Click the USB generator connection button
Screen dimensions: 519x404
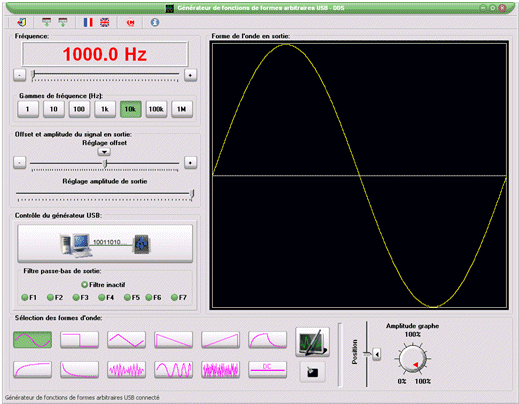(105, 244)
